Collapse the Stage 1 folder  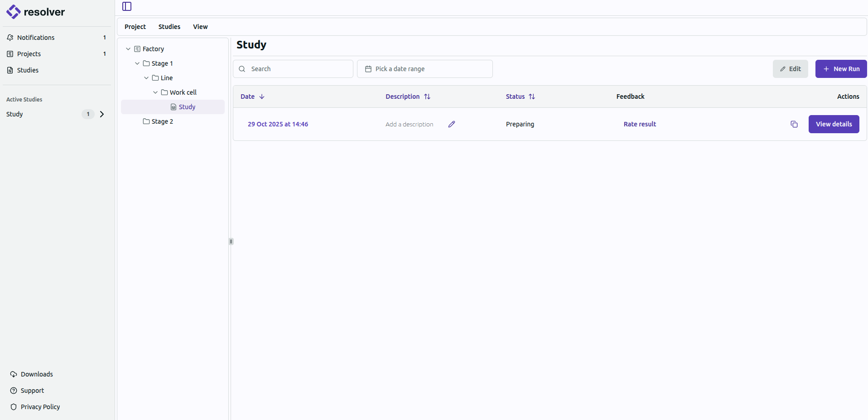(x=137, y=63)
